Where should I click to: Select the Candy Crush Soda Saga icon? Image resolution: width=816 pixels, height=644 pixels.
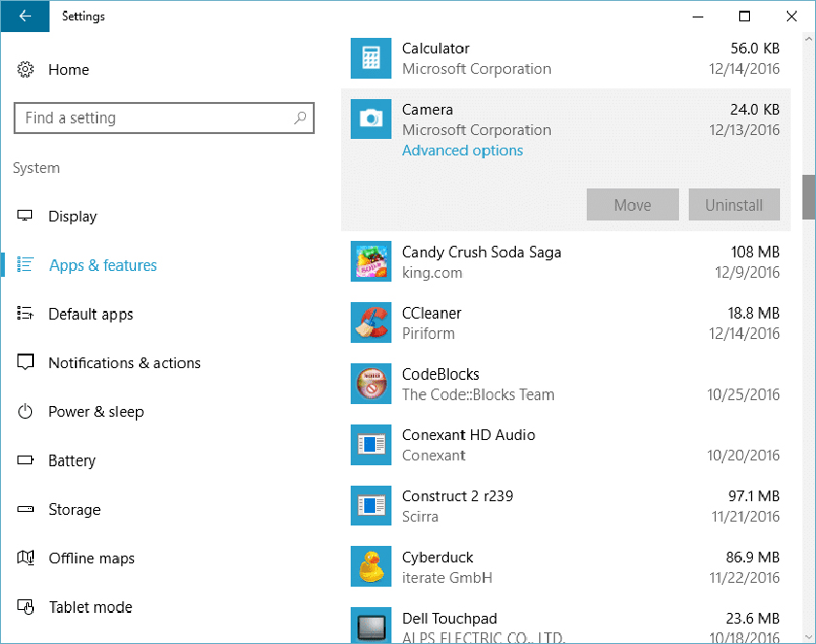pos(370,261)
